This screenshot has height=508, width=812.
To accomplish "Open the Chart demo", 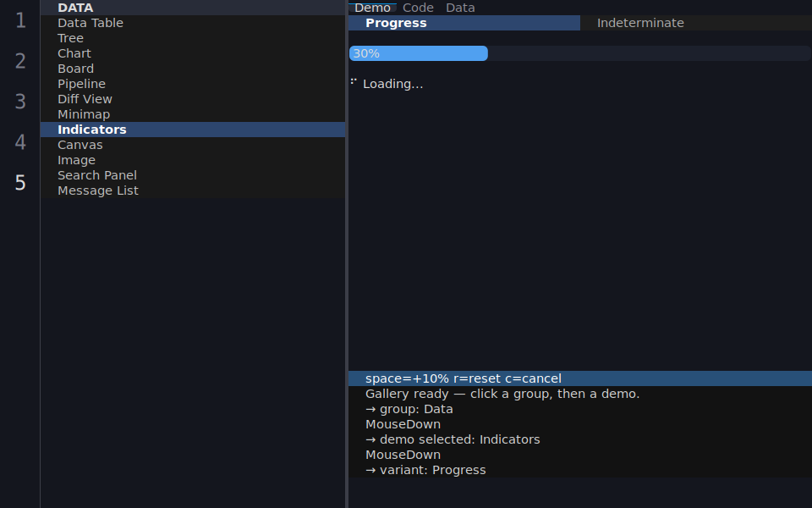I will [193, 53].
